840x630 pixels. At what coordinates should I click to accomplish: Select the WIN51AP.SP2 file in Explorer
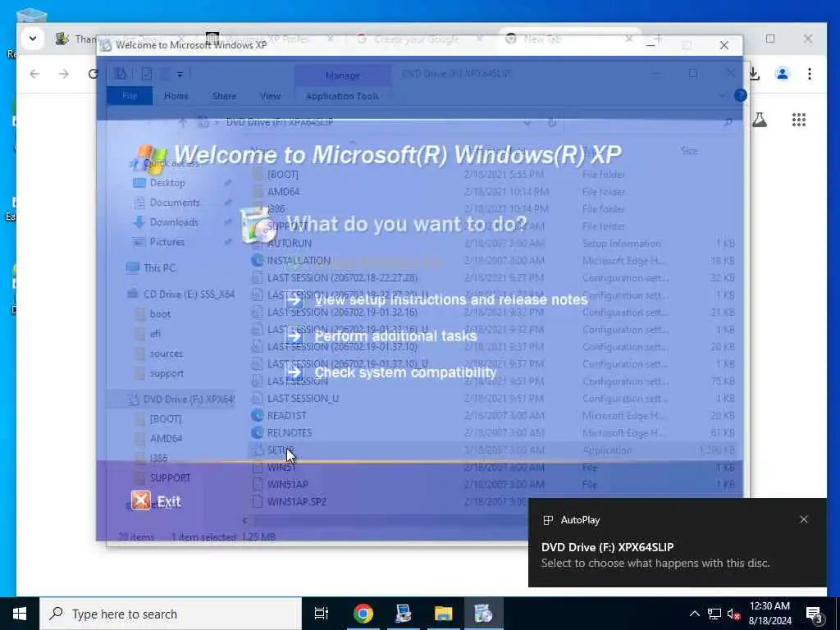point(296,502)
